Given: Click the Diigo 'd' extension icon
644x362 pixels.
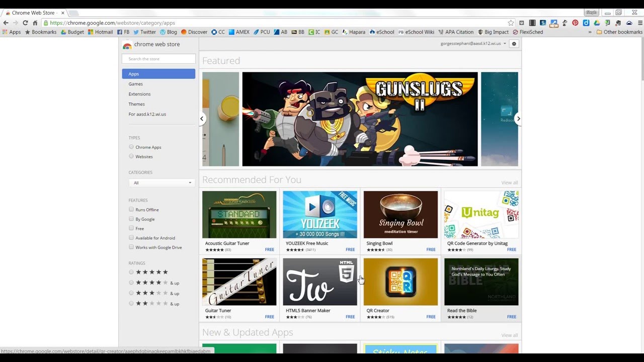Looking at the screenshot, I should 586,23.
